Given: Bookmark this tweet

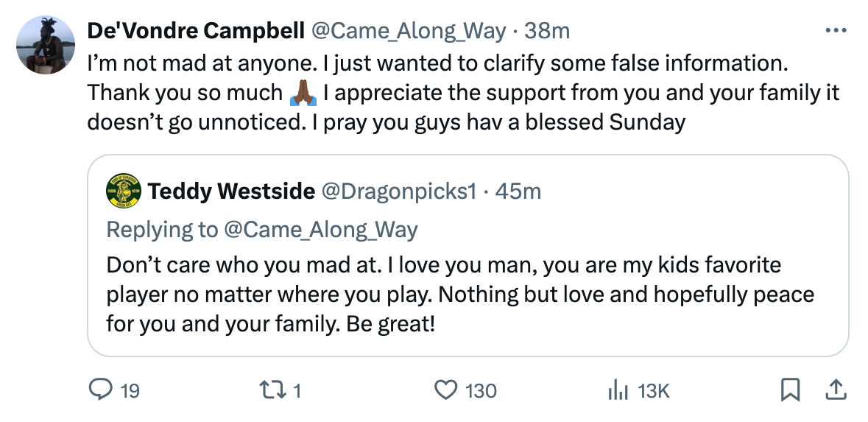Looking at the screenshot, I should tap(790, 390).
